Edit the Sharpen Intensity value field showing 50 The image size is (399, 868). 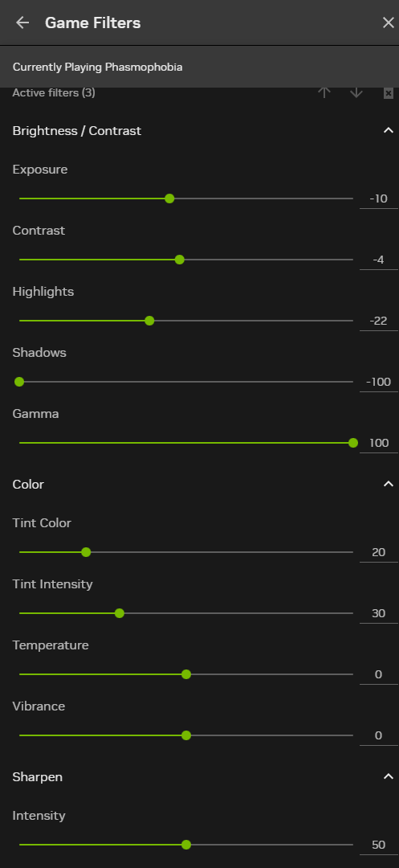tap(379, 845)
